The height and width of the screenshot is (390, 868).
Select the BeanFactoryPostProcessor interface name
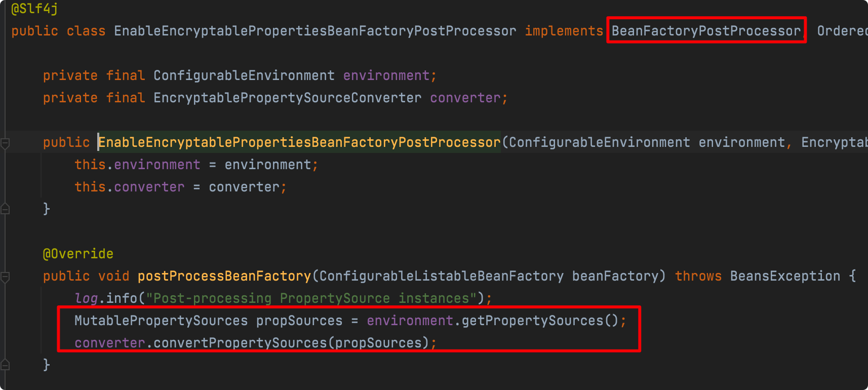[706, 31]
